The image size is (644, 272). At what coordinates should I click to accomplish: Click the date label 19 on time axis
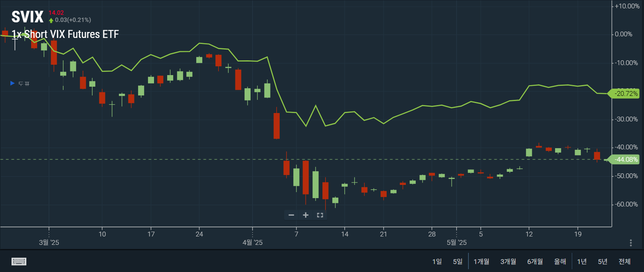point(578,234)
